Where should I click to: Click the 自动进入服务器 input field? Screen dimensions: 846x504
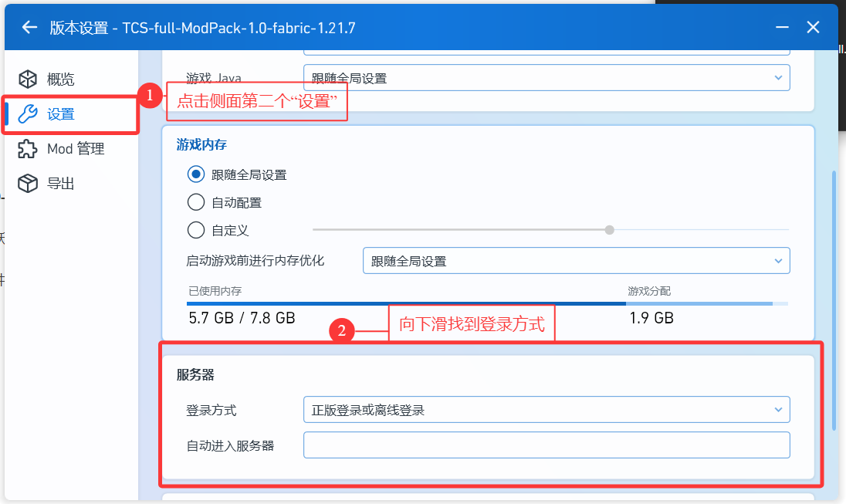click(547, 445)
